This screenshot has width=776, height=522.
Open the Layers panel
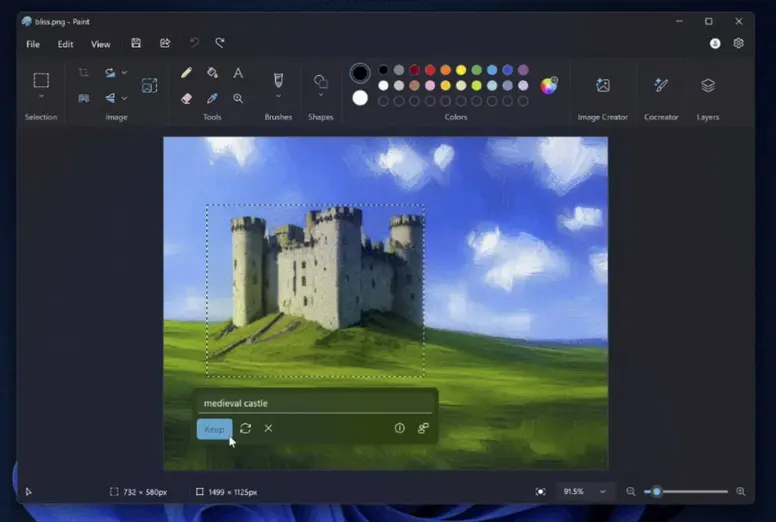[708, 86]
